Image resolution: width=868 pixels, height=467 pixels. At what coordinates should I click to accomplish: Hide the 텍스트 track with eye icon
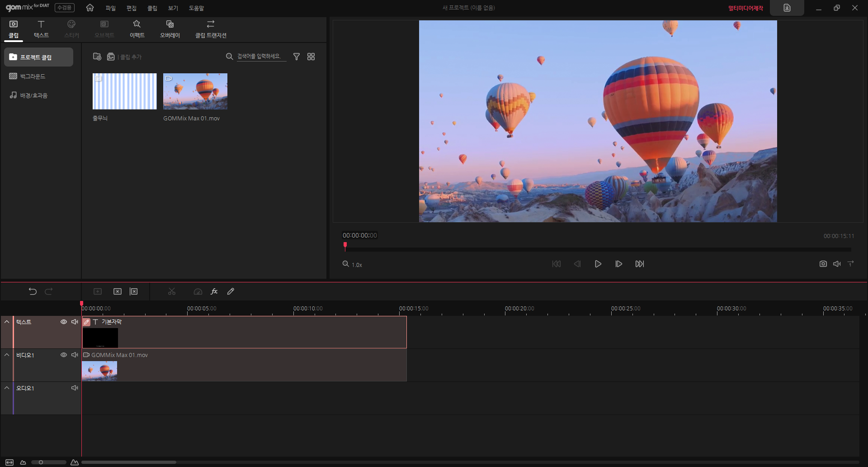pyautogui.click(x=64, y=322)
